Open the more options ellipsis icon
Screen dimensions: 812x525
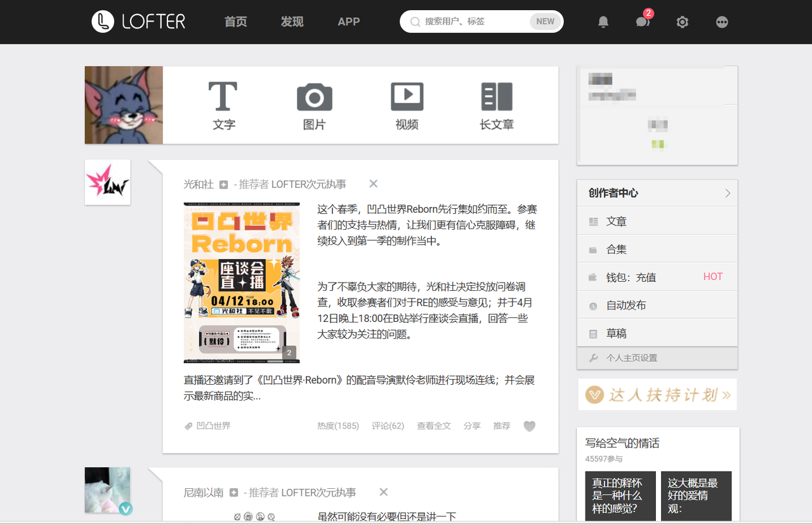(722, 22)
